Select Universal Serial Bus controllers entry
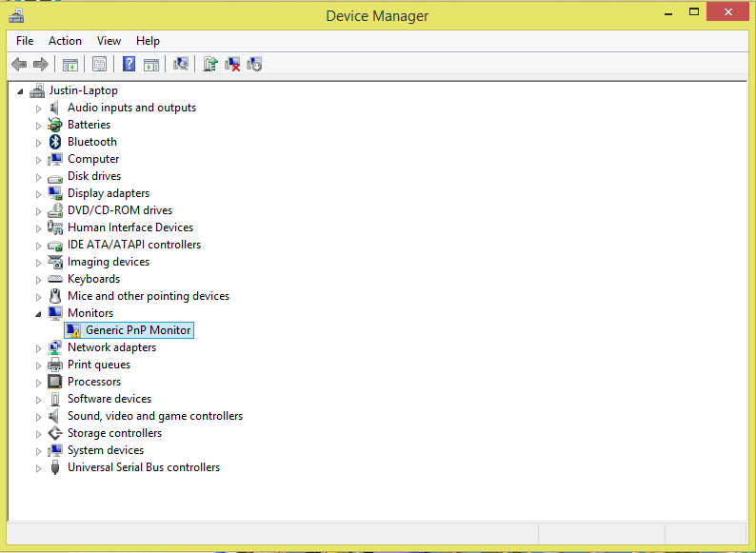The width and height of the screenshot is (756, 553). pos(143,467)
